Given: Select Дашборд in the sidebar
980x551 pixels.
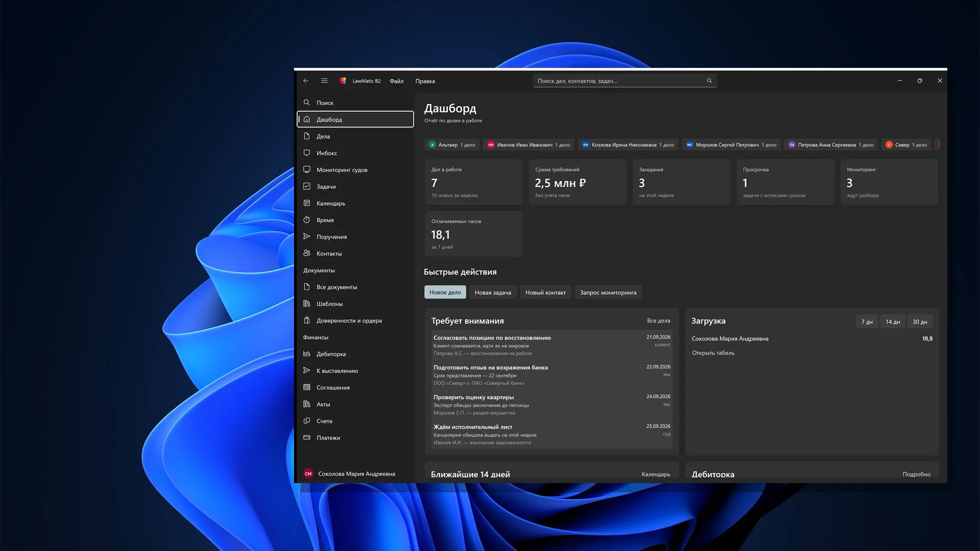Looking at the screenshot, I should tap(355, 119).
